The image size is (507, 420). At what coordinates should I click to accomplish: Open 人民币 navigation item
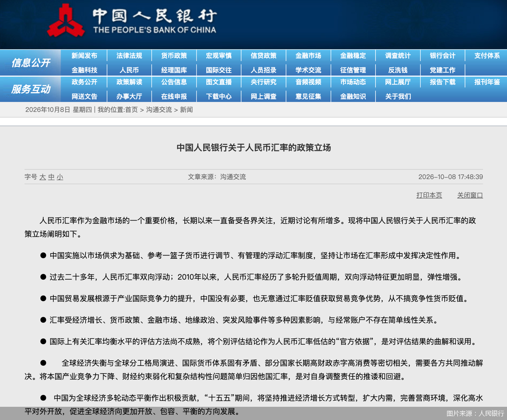coord(129,70)
